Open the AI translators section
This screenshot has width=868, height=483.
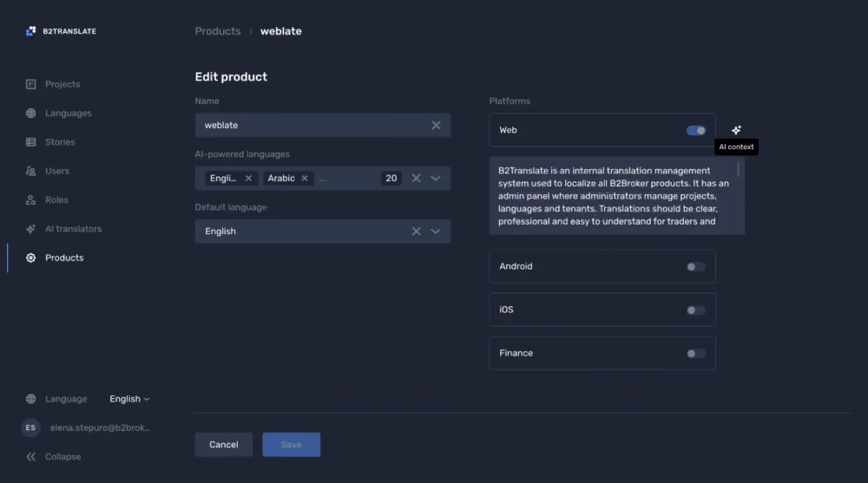click(x=73, y=229)
